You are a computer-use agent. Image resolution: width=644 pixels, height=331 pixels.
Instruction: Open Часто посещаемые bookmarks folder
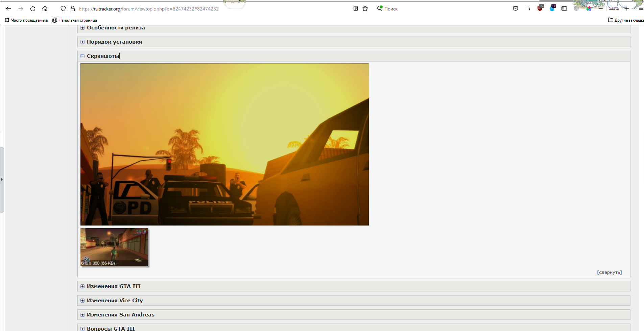26,20
